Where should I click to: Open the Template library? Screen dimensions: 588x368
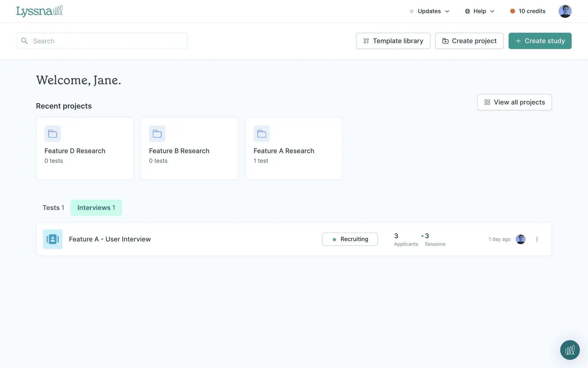(x=393, y=41)
